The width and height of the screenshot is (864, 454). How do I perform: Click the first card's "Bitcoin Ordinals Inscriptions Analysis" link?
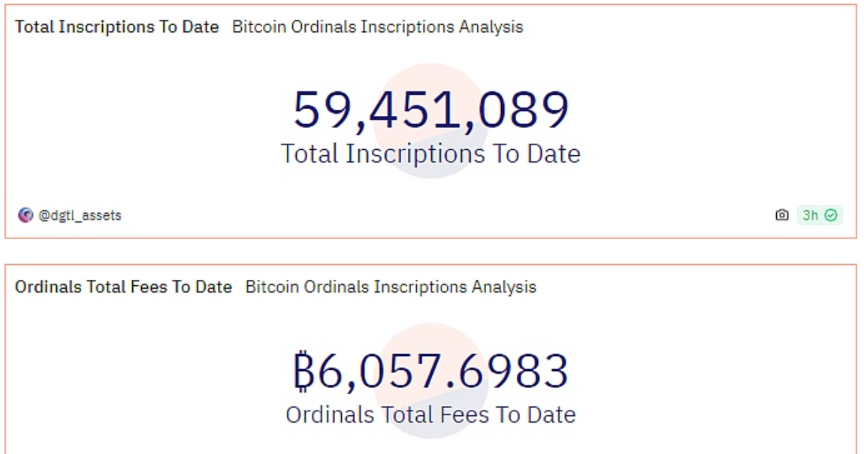377,27
